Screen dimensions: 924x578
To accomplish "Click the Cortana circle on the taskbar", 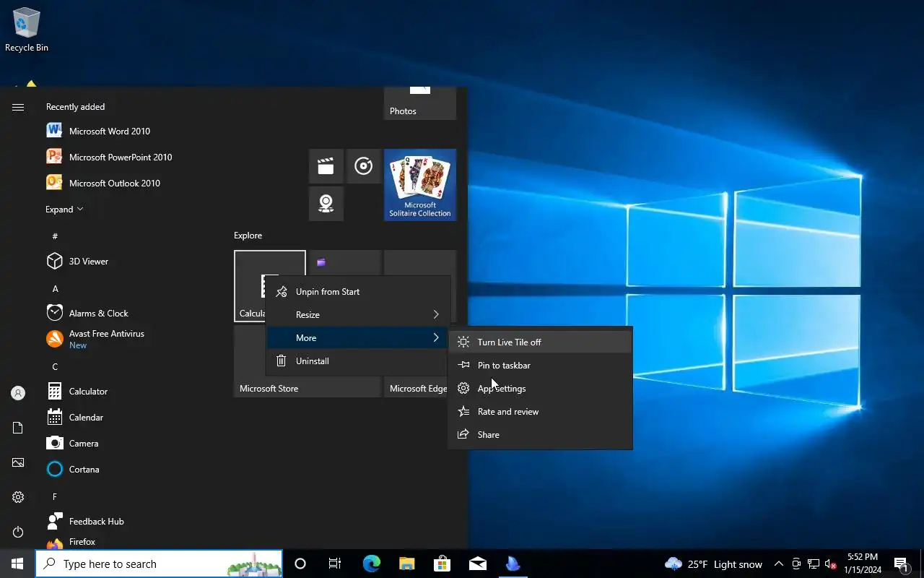I will point(300,564).
